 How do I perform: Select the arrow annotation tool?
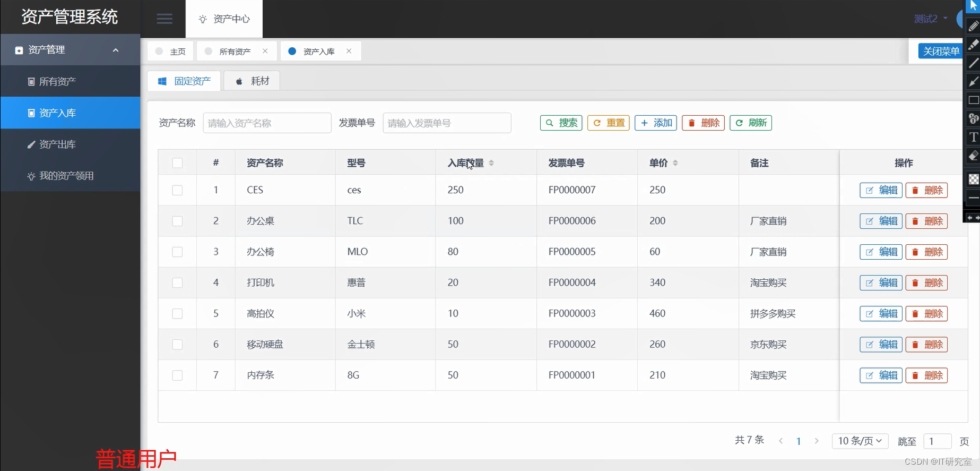click(973, 82)
